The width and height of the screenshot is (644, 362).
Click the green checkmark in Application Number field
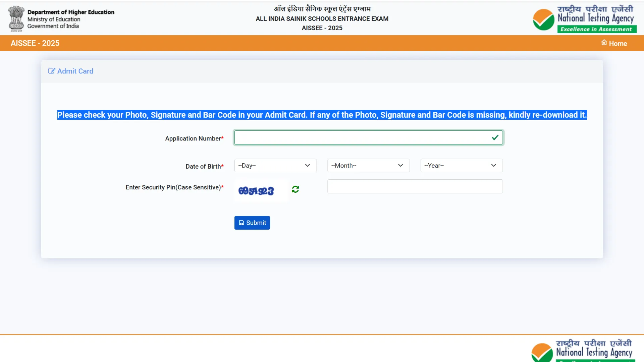point(495,137)
